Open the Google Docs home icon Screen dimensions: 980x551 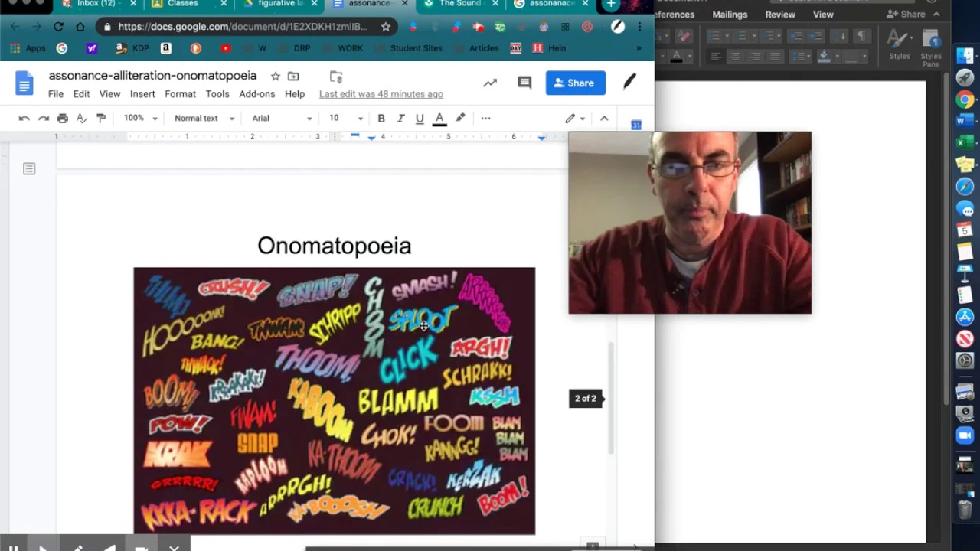(25, 83)
